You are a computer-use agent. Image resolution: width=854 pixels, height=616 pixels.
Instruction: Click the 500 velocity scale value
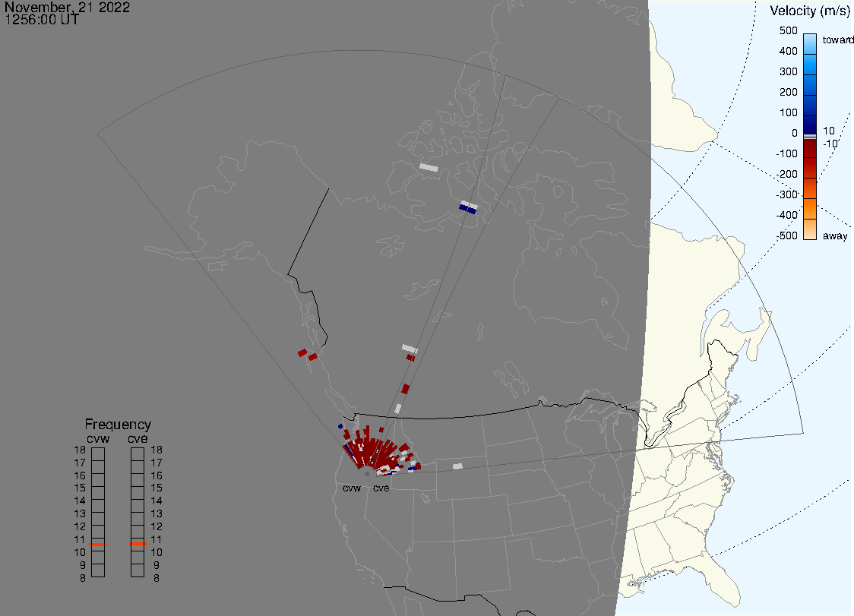(788, 30)
